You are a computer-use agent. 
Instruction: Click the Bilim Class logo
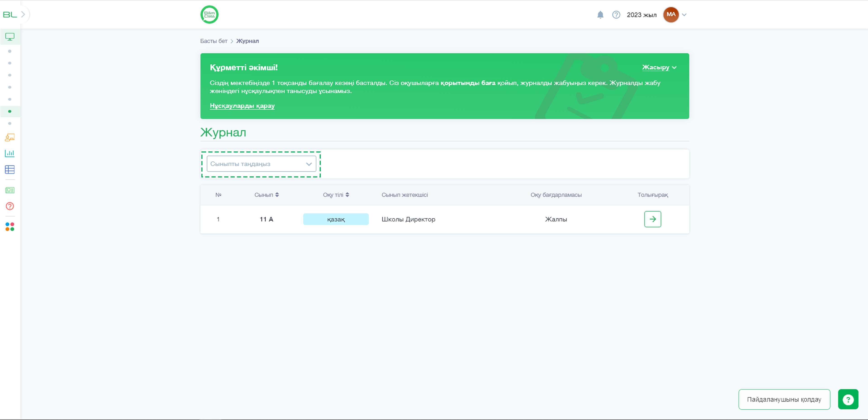click(x=209, y=14)
